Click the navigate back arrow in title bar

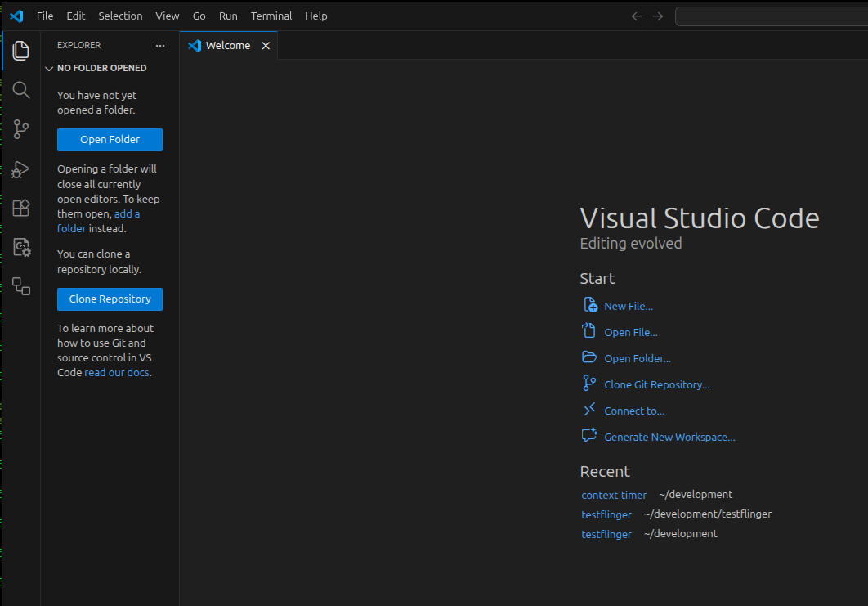tap(637, 16)
